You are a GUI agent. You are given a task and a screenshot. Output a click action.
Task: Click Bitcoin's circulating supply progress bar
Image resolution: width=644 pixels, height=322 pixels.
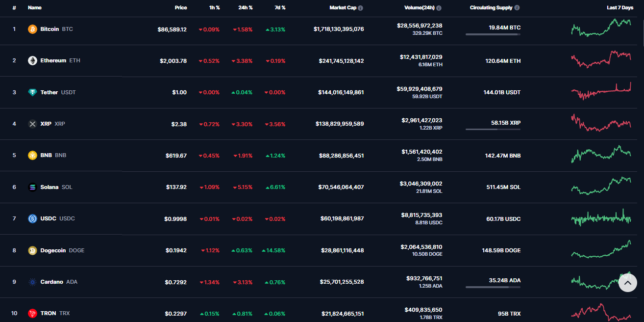click(x=493, y=34)
